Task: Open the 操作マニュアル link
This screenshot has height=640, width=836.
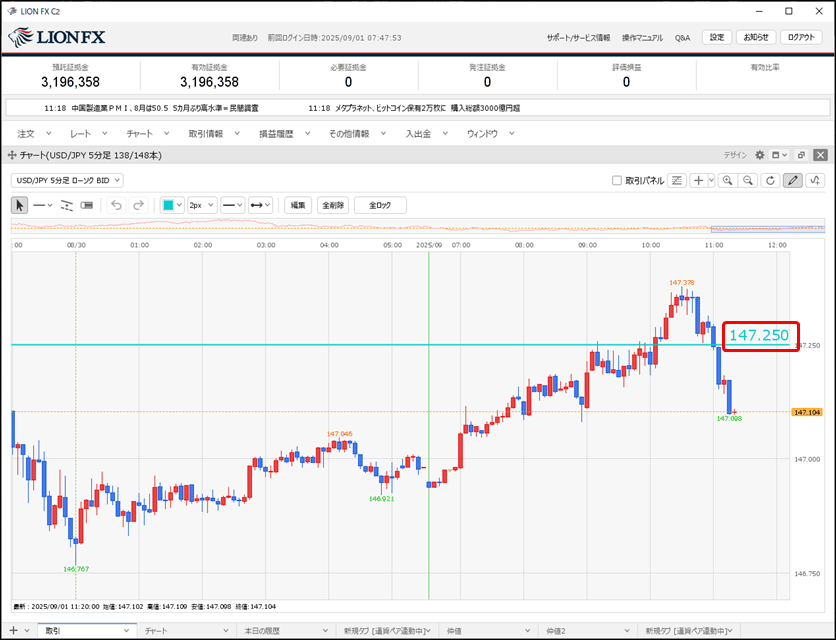Action: coord(642,38)
